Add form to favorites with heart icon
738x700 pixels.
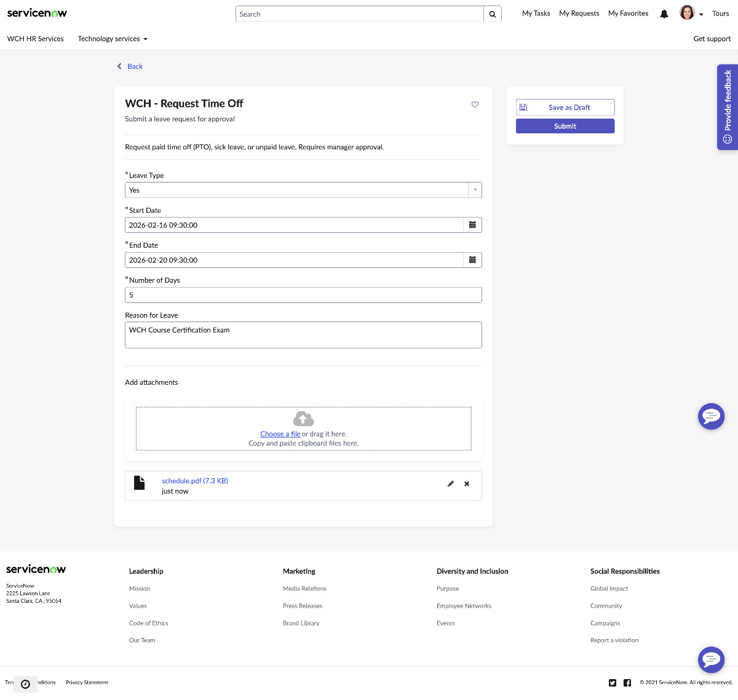coord(475,104)
